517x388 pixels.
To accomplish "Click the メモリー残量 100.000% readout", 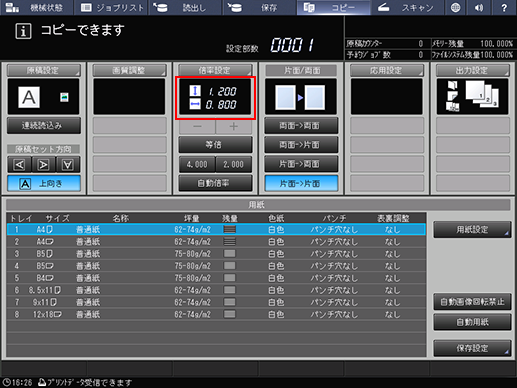I will pyautogui.click(x=473, y=44).
